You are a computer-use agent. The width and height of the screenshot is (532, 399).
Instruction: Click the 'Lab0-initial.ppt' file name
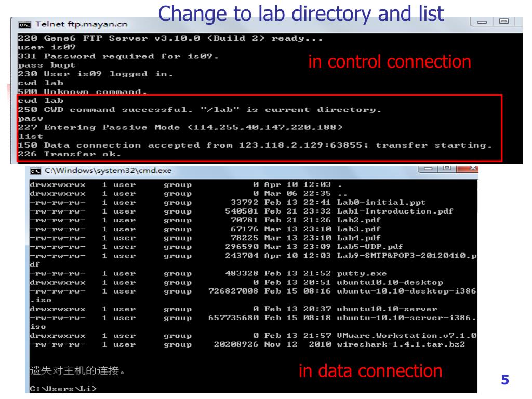coord(381,203)
